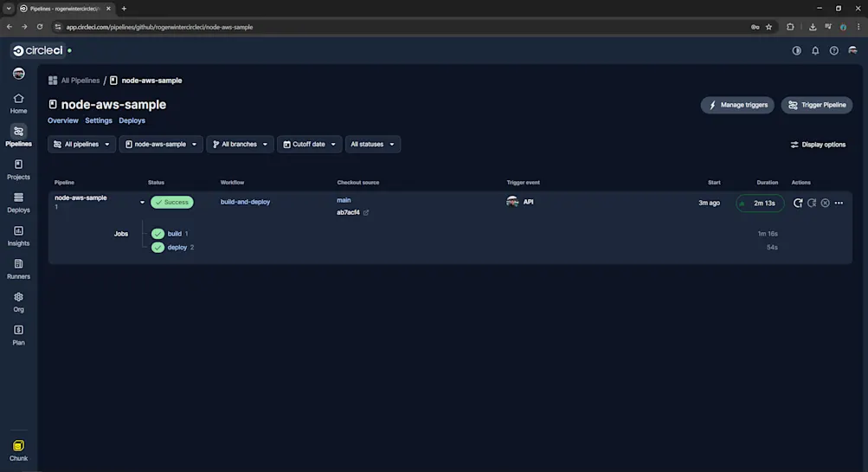
Task: Toggle the contrast theme icon in the header
Action: pyautogui.click(x=796, y=50)
